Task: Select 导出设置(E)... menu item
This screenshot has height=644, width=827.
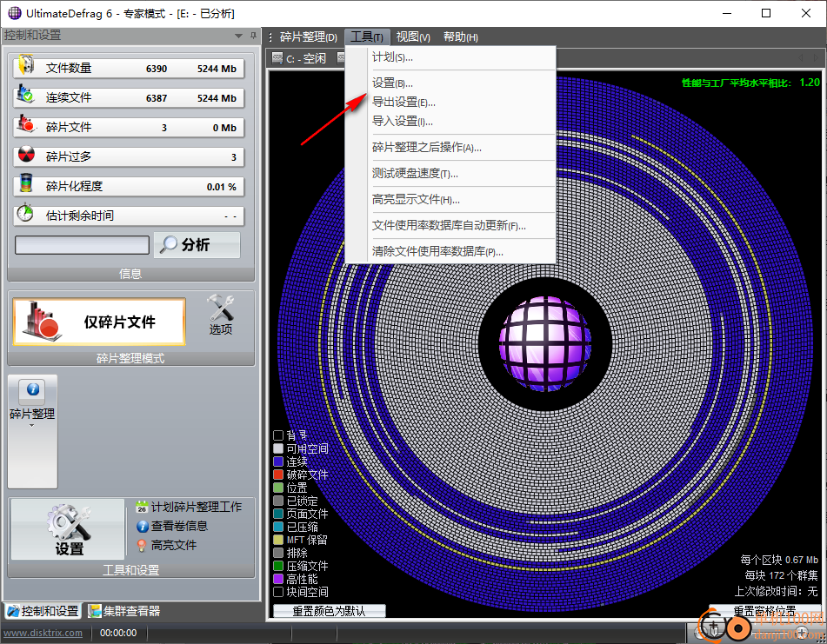Action: click(450, 103)
